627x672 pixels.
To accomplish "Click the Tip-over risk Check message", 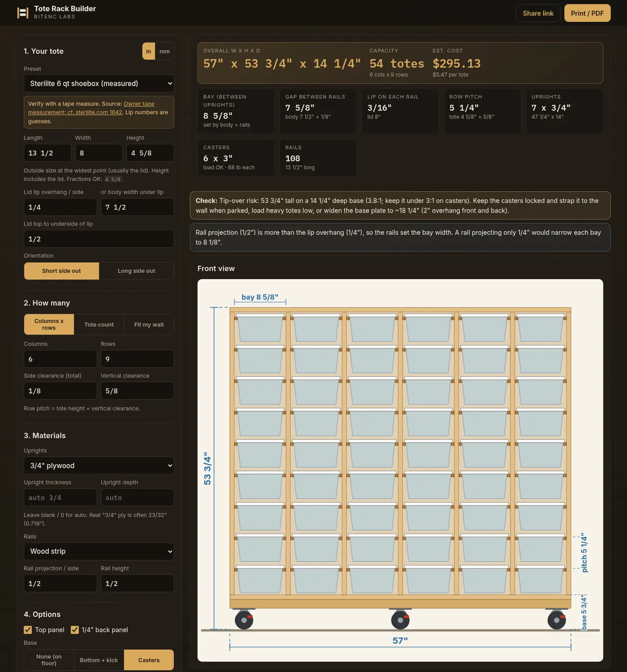I will click(x=400, y=205).
